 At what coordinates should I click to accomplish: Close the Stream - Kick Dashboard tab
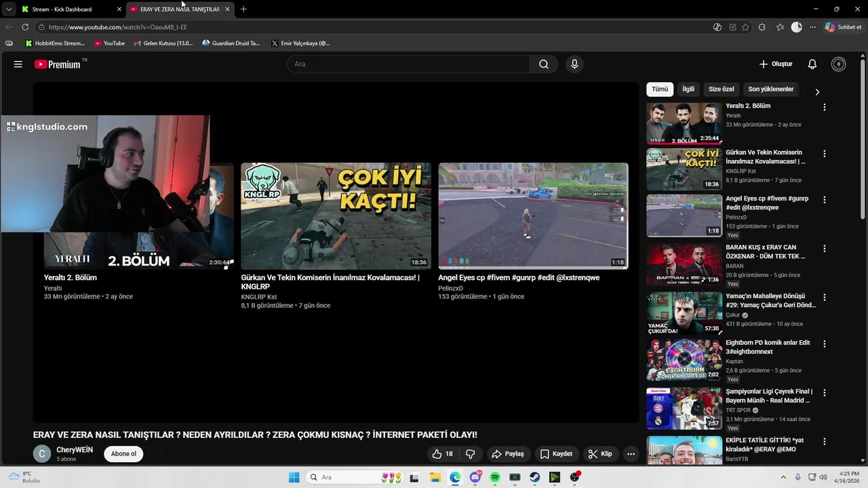coord(119,9)
